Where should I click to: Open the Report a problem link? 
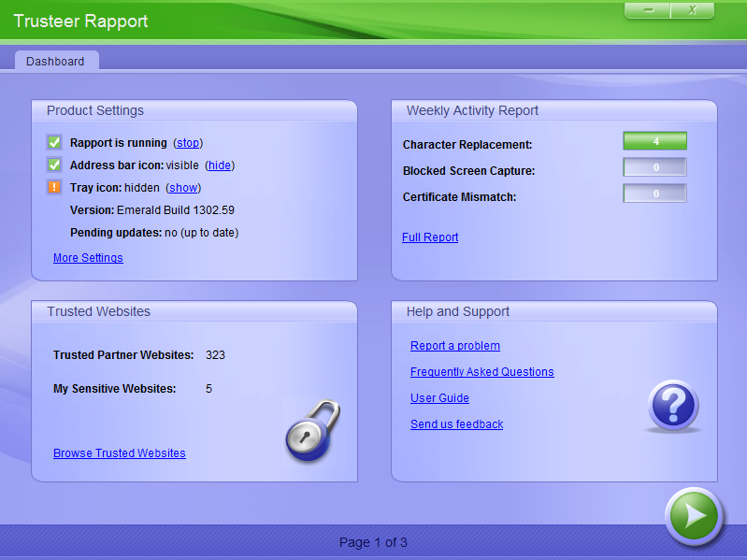(x=455, y=346)
